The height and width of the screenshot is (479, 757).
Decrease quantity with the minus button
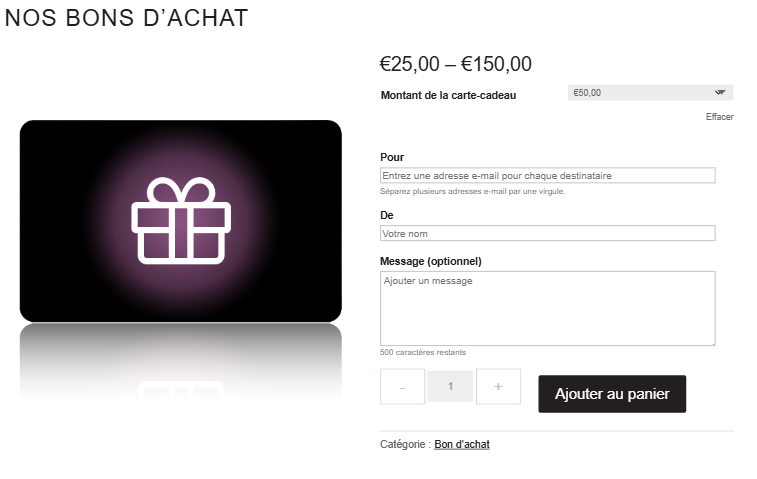point(402,386)
